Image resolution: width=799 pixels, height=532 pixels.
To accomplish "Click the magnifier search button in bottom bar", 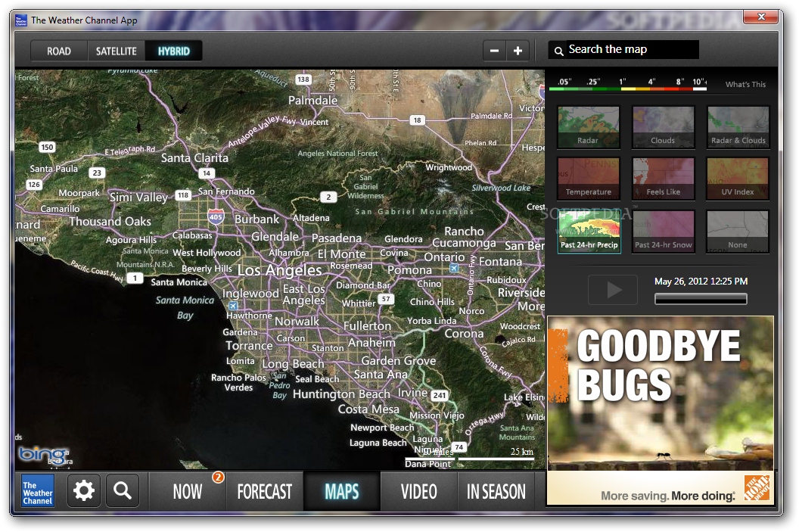I will 123,490.
